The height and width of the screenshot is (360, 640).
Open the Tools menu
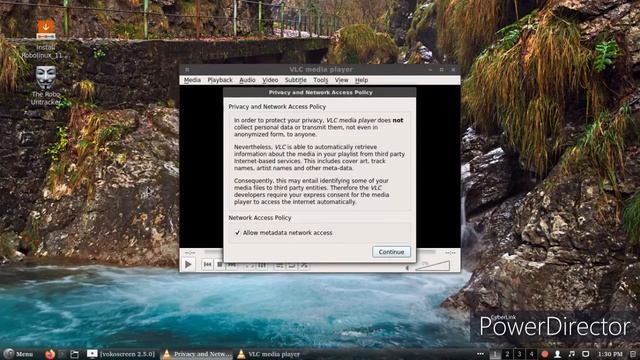point(321,80)
